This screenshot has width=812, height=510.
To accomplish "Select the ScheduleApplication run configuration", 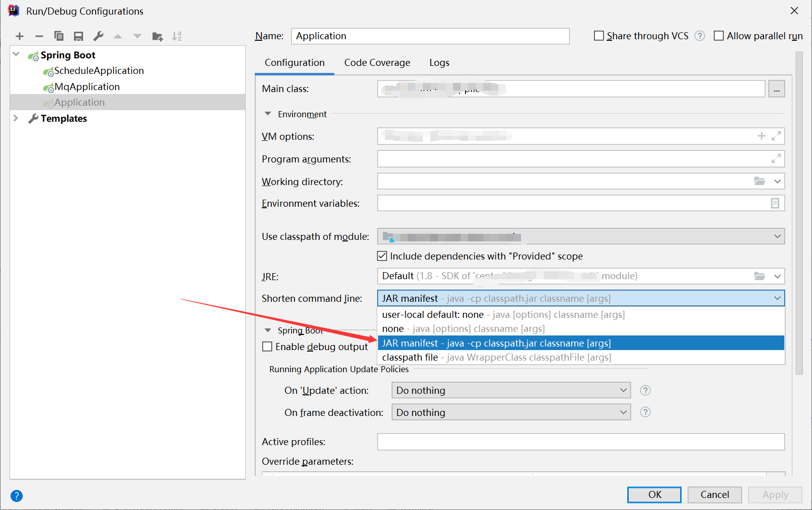I will pyautogui.click(x=99, y=71).
